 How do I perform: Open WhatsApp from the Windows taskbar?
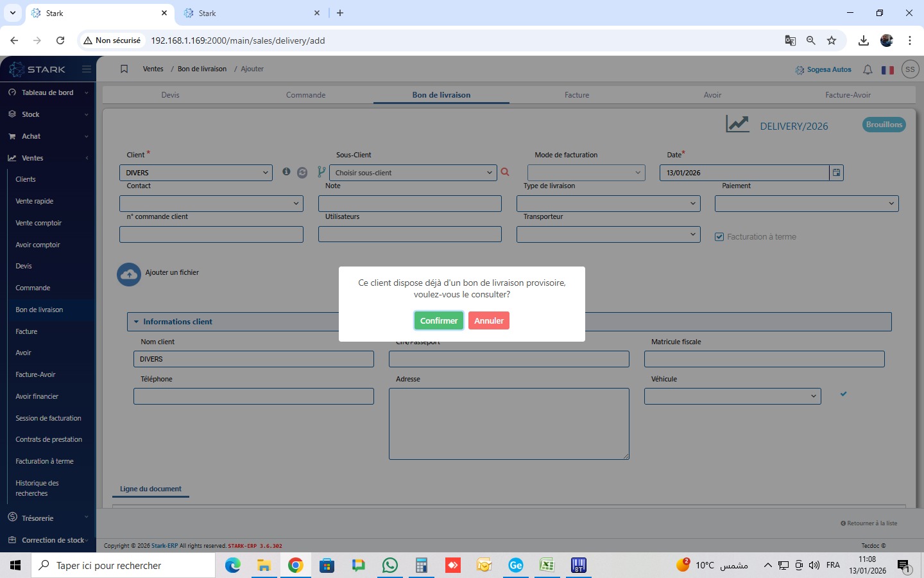click(389, 565)
